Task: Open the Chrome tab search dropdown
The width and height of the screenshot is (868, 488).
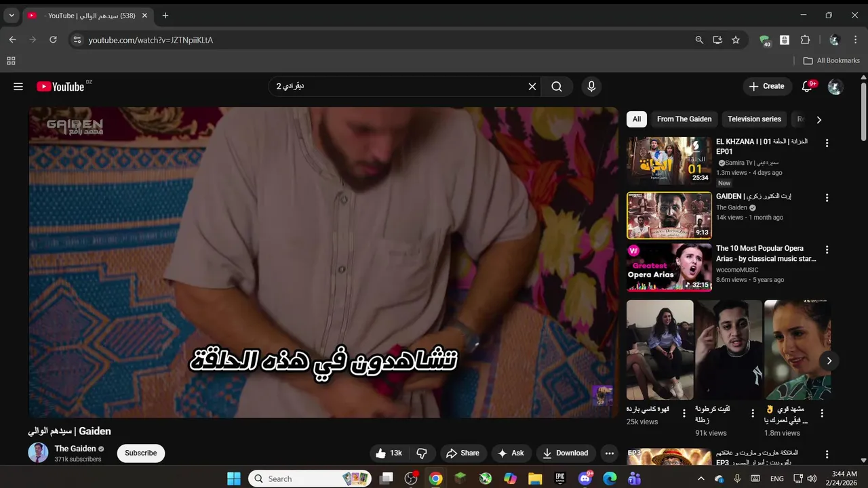Action: click(x=12, y=16)
